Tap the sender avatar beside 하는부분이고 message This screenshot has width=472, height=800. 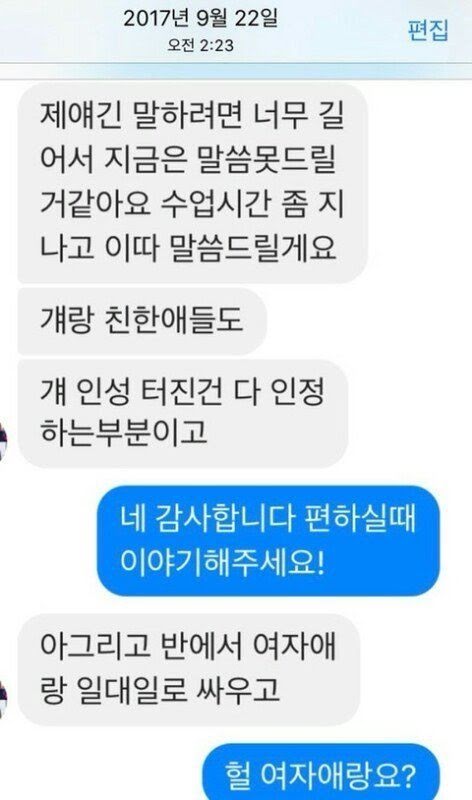point(3,441)
